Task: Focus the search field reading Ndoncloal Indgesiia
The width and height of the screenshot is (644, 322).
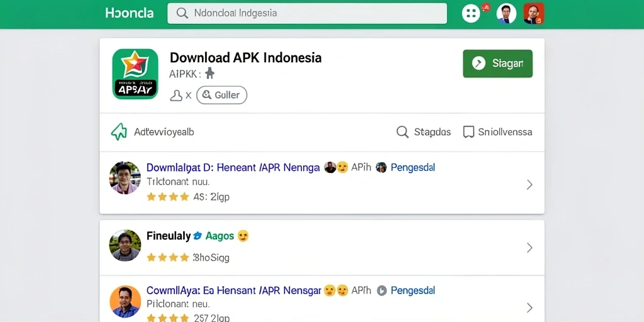Action: coord(307,13)
